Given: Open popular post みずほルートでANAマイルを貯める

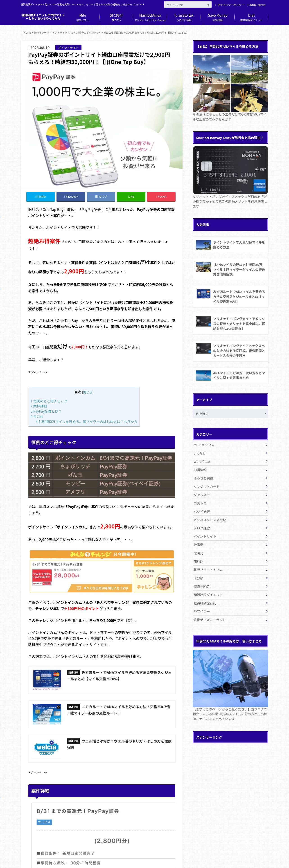Looking at the screenshot, I should pos(230,297).
